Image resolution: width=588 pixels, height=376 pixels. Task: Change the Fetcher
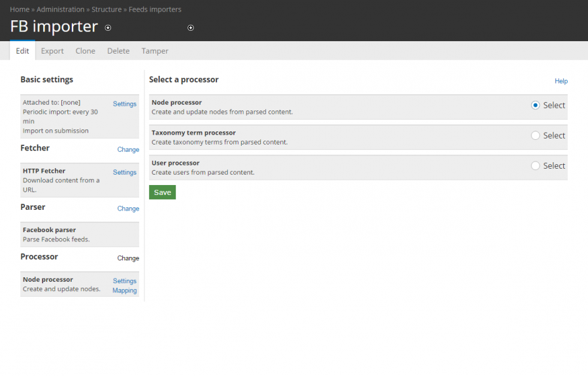coord(128,149)
